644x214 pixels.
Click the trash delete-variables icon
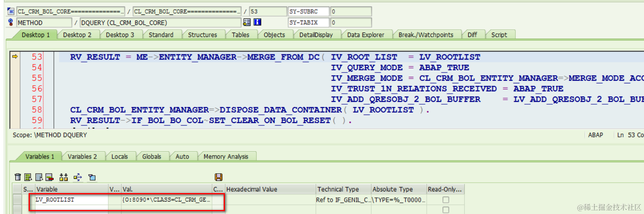click(x=18, y=177)
